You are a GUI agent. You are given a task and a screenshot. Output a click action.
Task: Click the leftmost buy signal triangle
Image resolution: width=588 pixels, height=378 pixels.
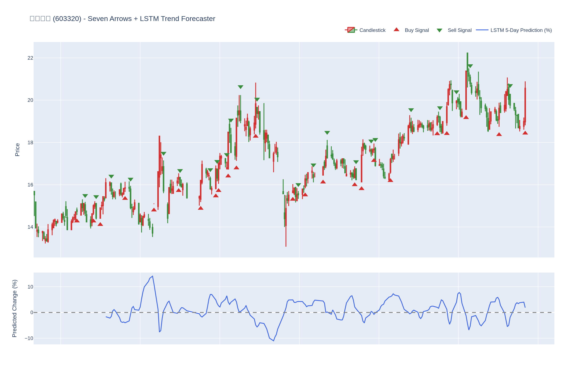click(77, 221)
